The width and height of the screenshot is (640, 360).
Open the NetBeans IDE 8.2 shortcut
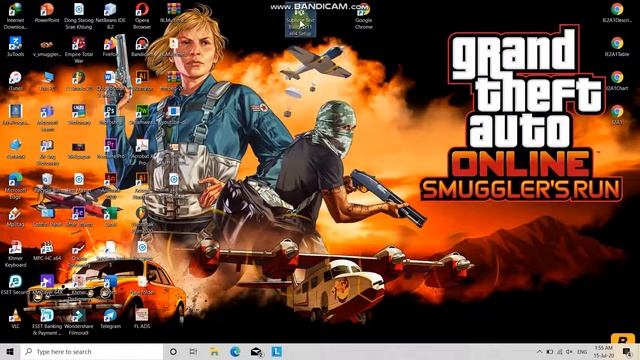click(110, 16)
